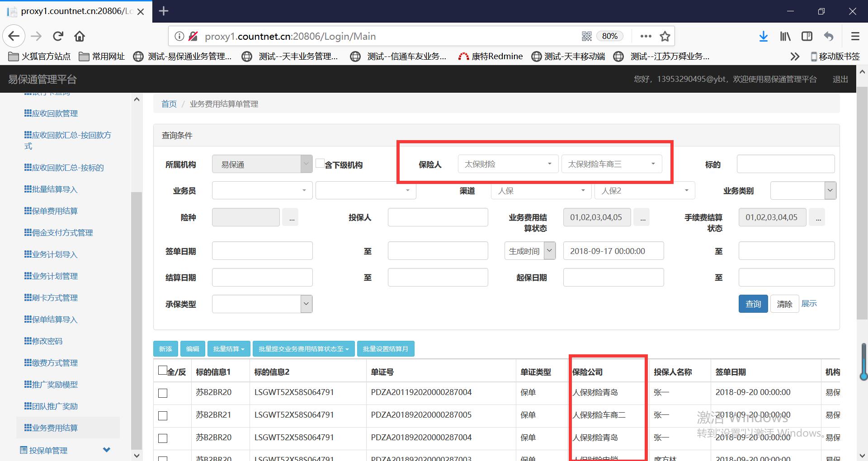868x461 pixels.
Task: Expand the 批量结算 dropdown button
Action: [229, 349]
